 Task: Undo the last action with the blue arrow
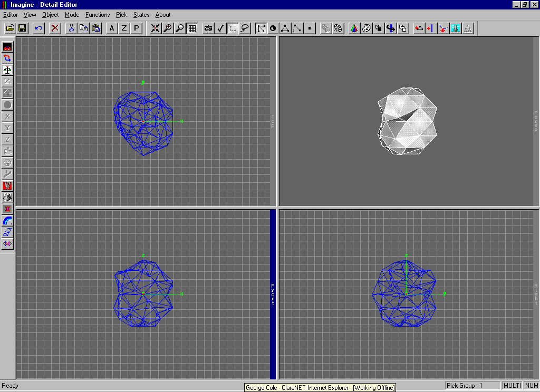click(x=38, y=28)
